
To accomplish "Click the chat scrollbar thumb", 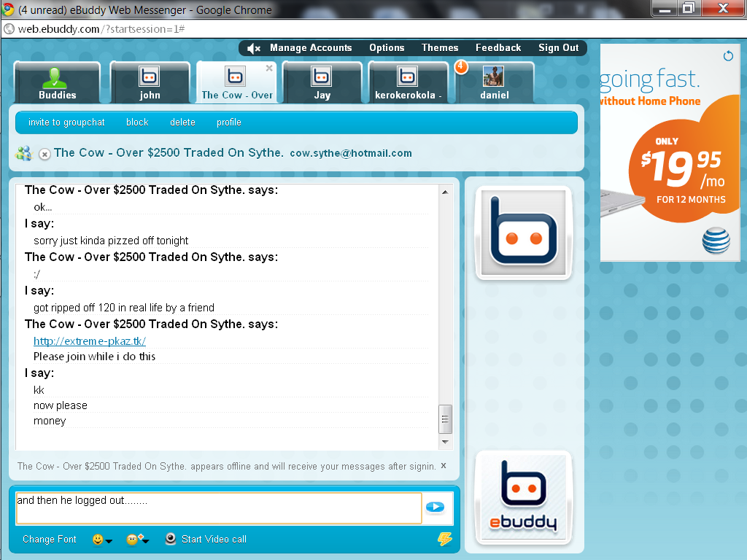I will click(445, 419).
